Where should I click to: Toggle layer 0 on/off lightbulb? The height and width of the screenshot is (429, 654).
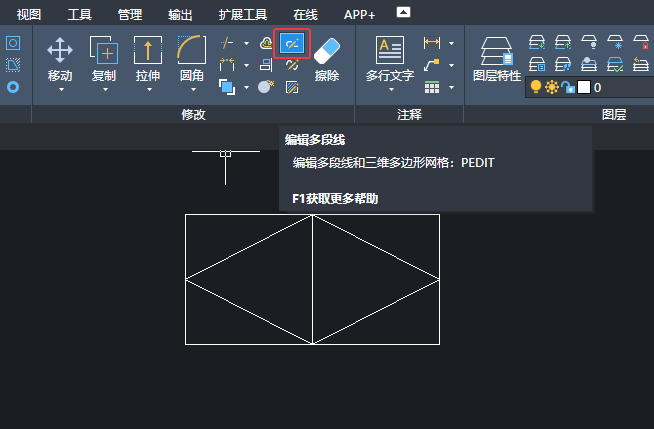536,87
